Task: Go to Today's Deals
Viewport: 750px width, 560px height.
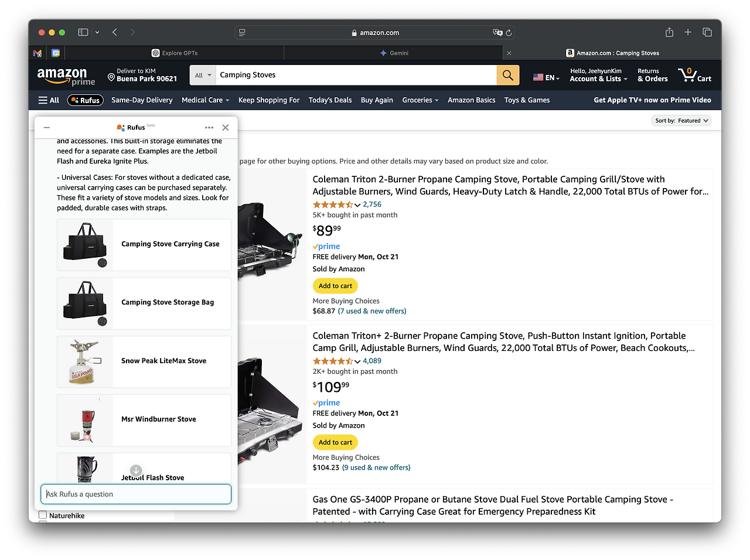Action: (x=330, y=100)
